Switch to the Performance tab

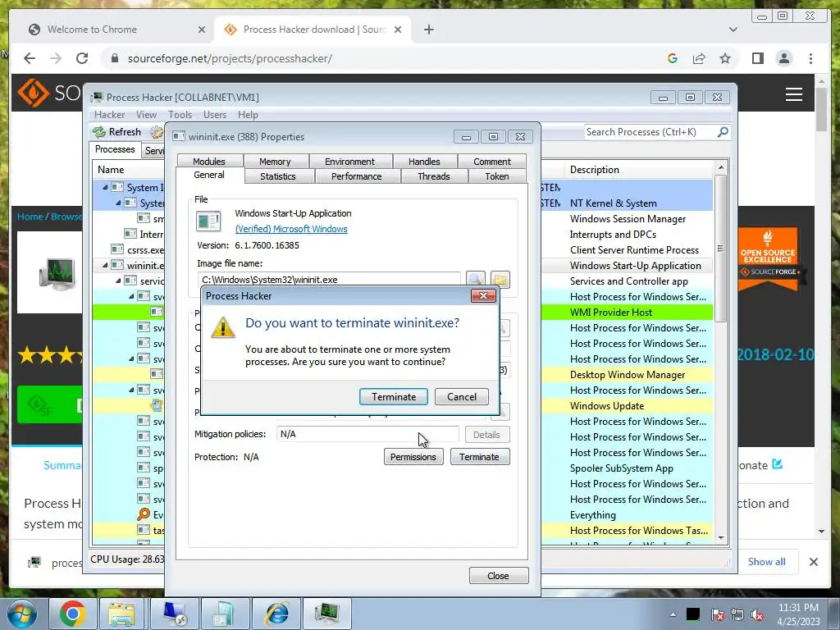356,176
